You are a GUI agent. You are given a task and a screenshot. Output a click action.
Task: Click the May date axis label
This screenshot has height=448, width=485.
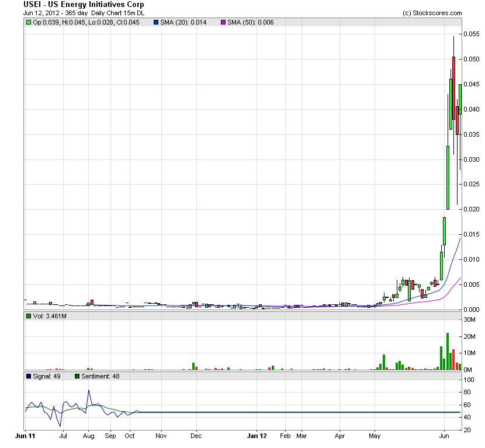375,436
